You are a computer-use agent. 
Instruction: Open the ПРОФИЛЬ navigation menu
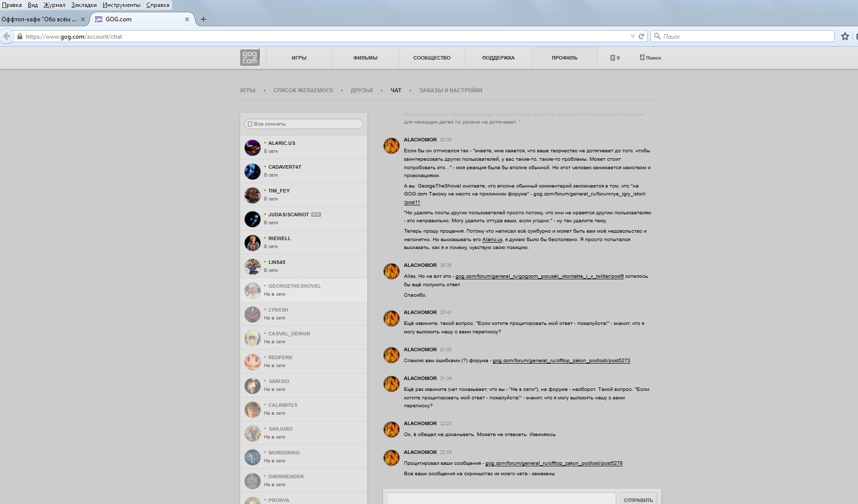tap(565, 58)
